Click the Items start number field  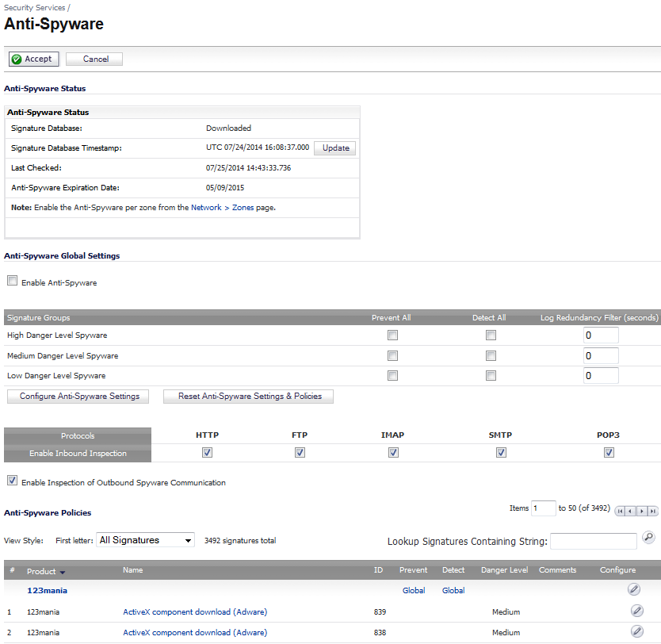(x=544, y=508)
